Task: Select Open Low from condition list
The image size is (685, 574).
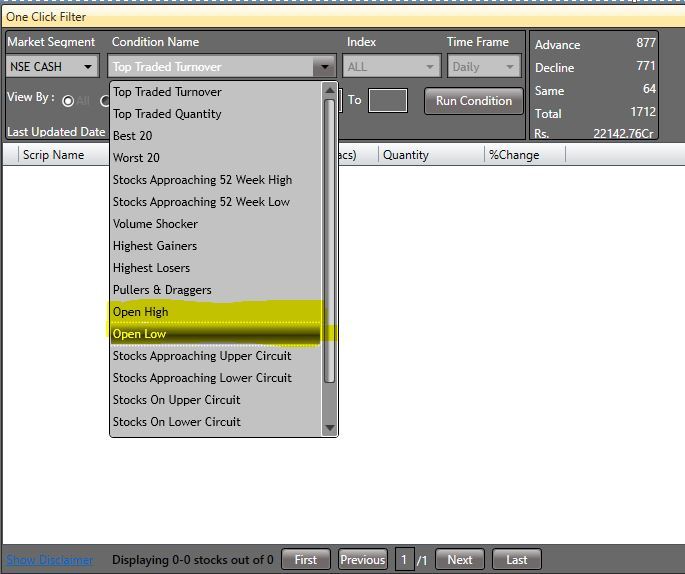Action: [140, 334]
